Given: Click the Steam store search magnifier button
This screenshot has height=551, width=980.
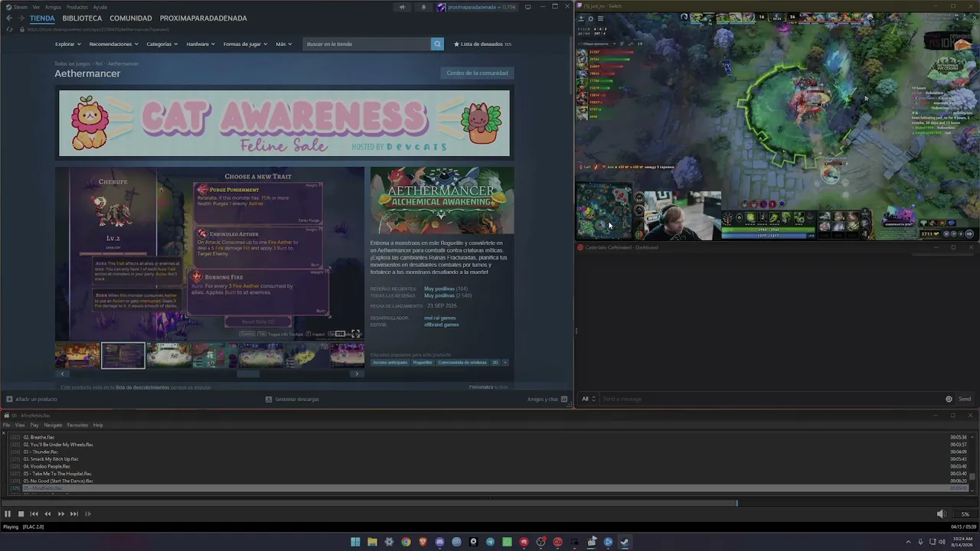Looking at the screenshot, I should pyautogui.click(x=437, y=44).
